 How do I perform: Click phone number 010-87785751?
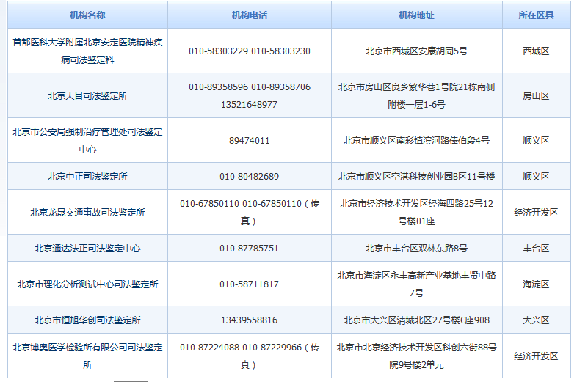(249, 249)
